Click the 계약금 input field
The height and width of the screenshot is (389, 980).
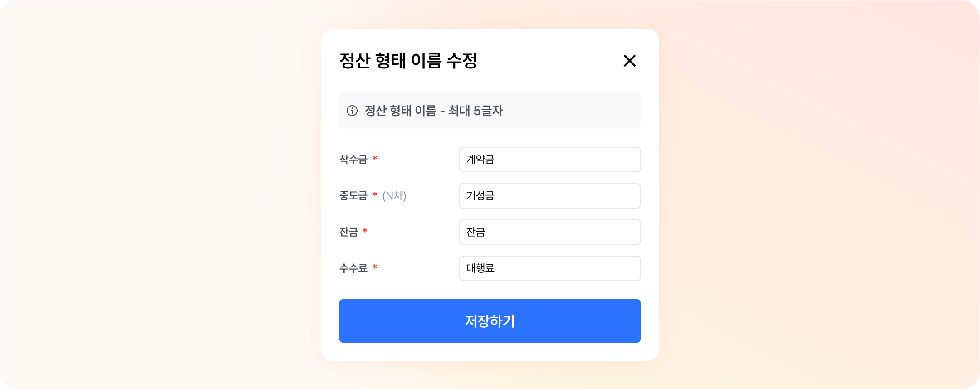point(549,160)
